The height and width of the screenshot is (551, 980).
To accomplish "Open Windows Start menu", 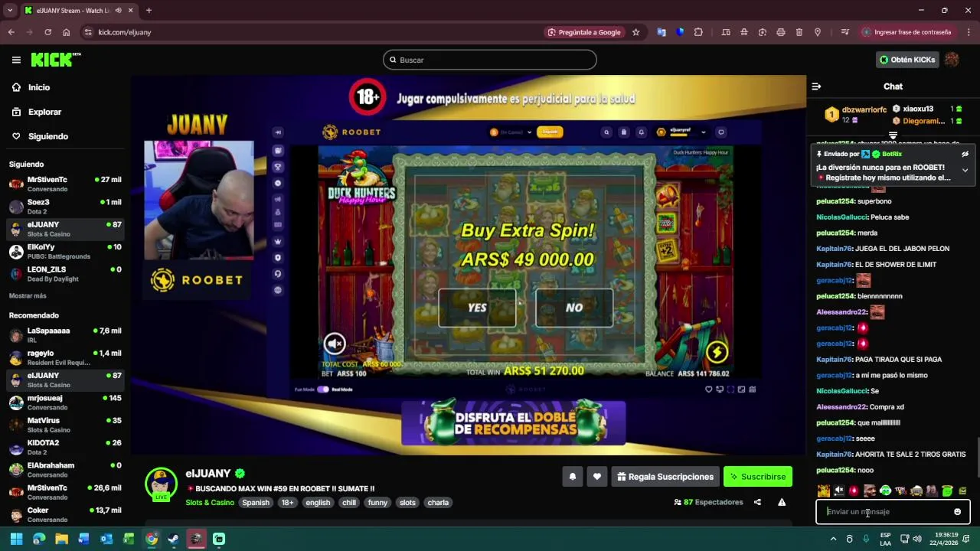I will [x=16, y=539].
